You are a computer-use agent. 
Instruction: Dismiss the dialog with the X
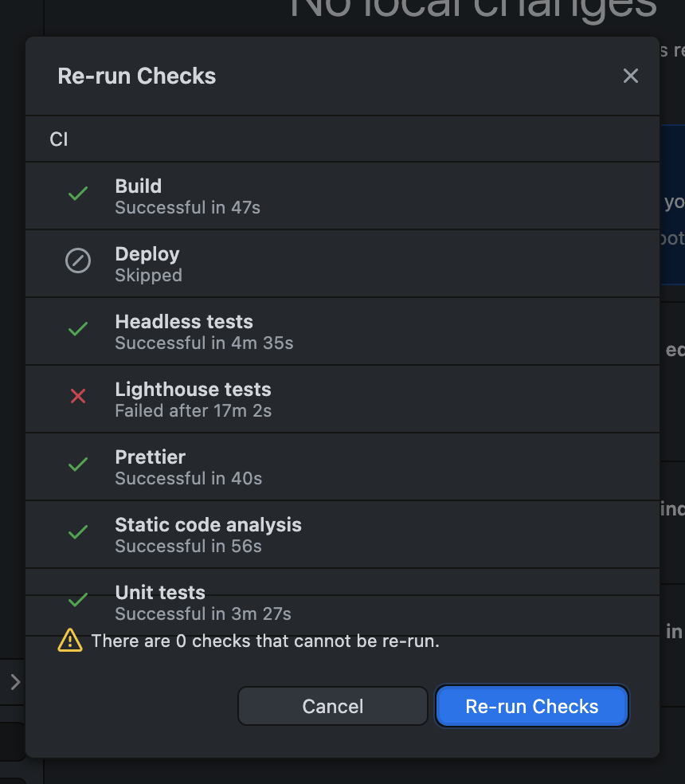[x=631, y=76]
